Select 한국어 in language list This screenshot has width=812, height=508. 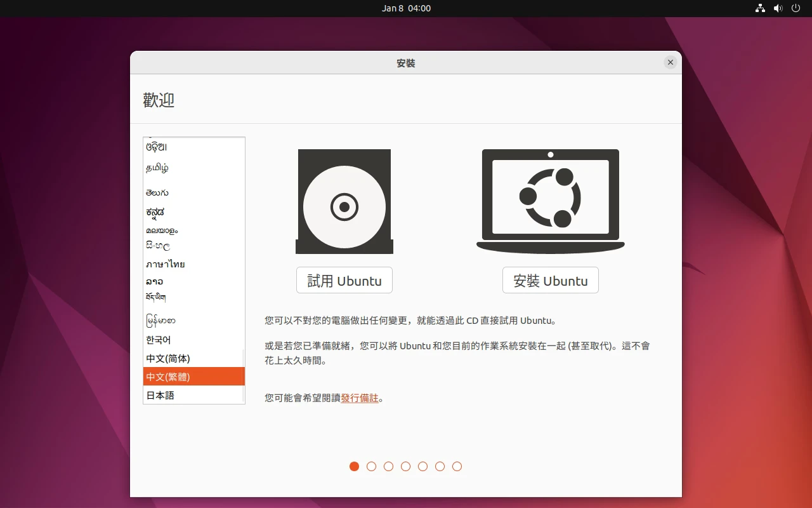159,340
